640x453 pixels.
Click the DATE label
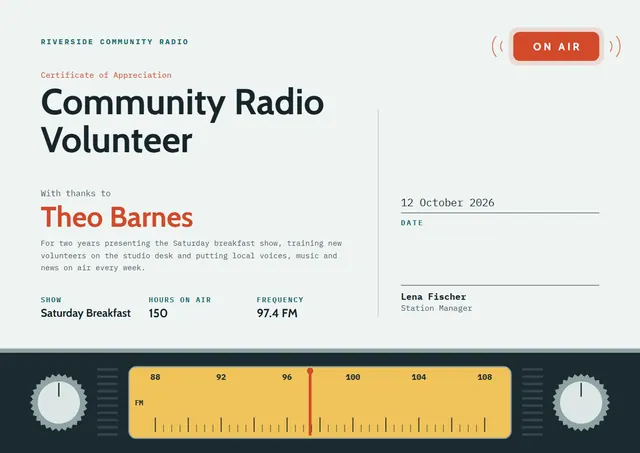412,223
